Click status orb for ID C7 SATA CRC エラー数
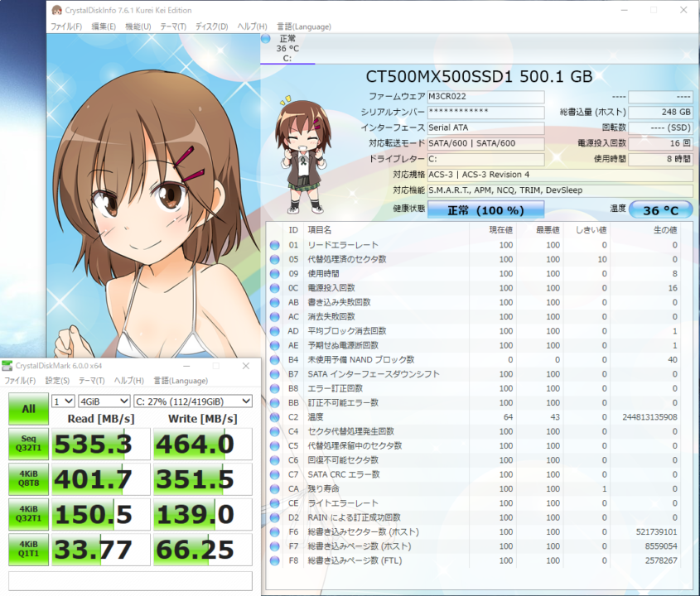The width and height of the screenshot is (700, 596). pos(274,474)
